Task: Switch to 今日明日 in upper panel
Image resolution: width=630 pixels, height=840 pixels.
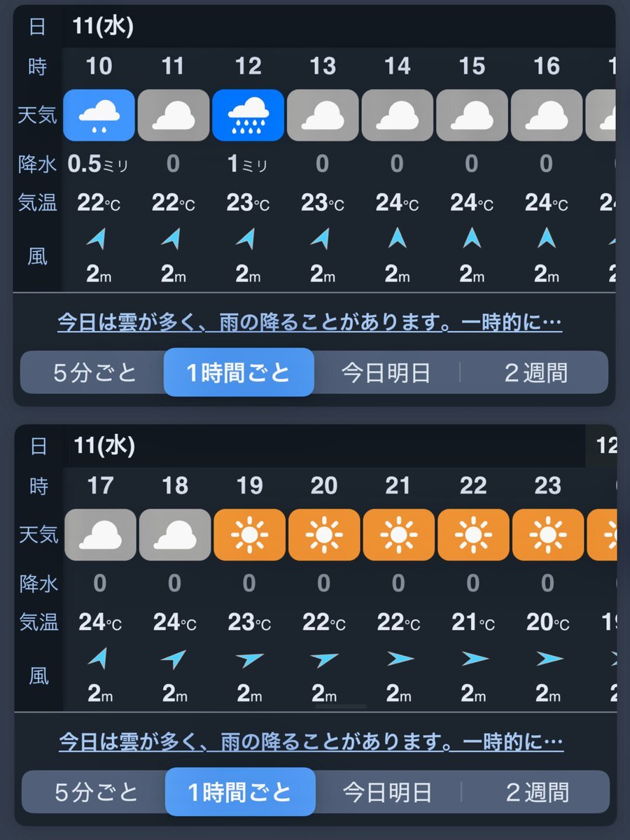Action: (386, 372)
